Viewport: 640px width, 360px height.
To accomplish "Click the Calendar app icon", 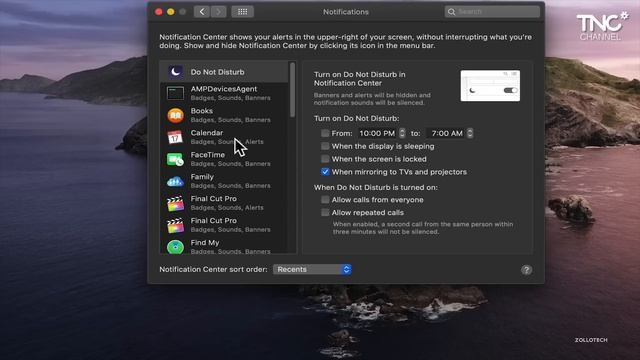I will click(x=175, y=137).
